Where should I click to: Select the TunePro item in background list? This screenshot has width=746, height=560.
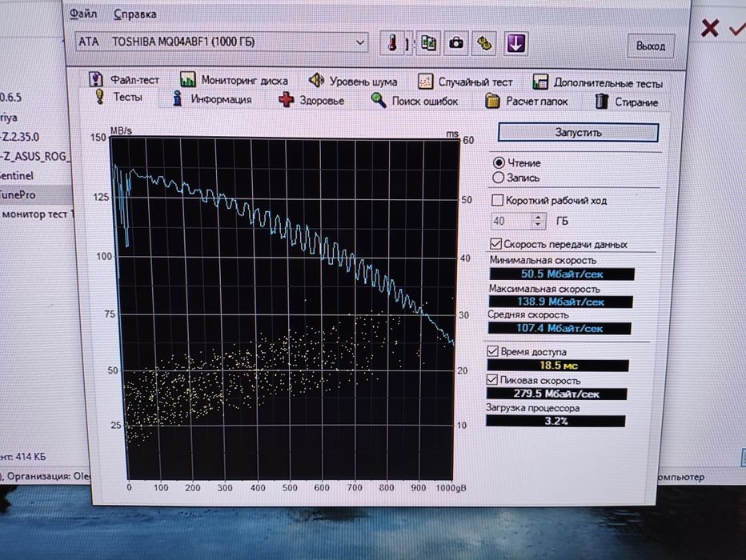18,195
